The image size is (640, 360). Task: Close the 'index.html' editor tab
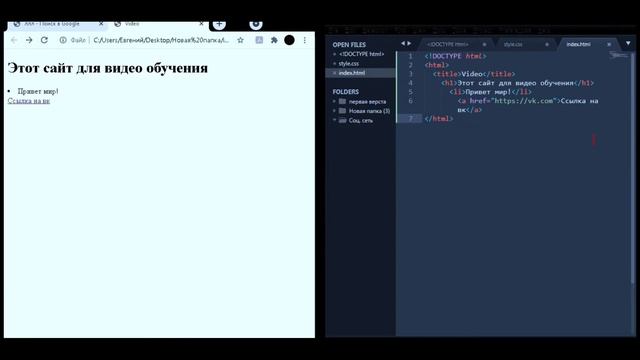pos(609,44)
